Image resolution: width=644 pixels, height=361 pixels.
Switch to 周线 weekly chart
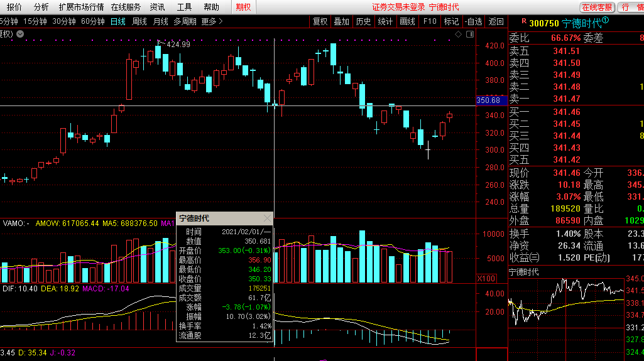point(139,21)
